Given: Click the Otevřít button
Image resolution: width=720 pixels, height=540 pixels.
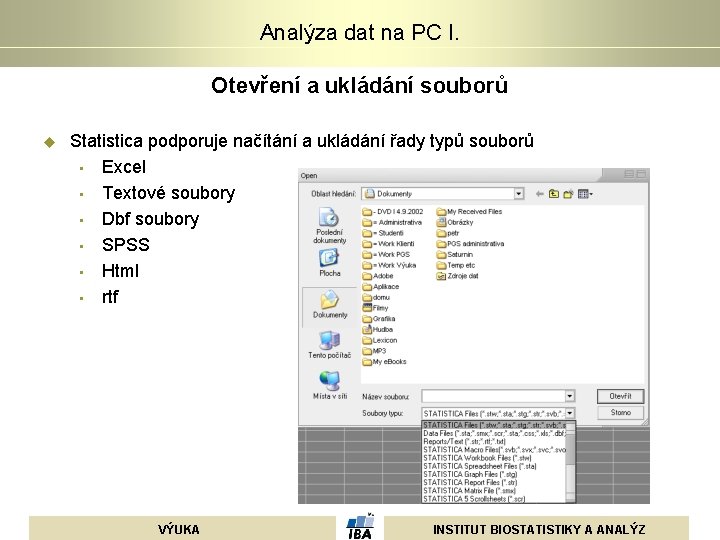Looking at the screenshot, I should pyautogui.click(x=620, y=396).
